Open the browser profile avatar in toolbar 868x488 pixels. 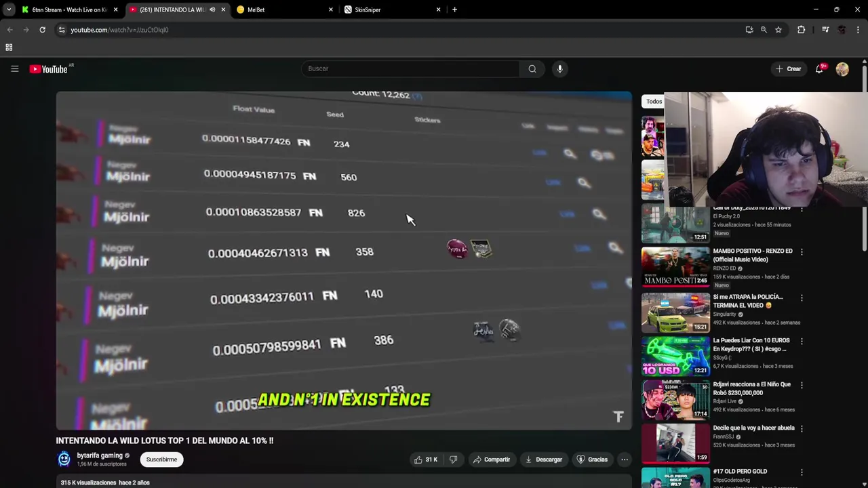[x=842, y=30]
